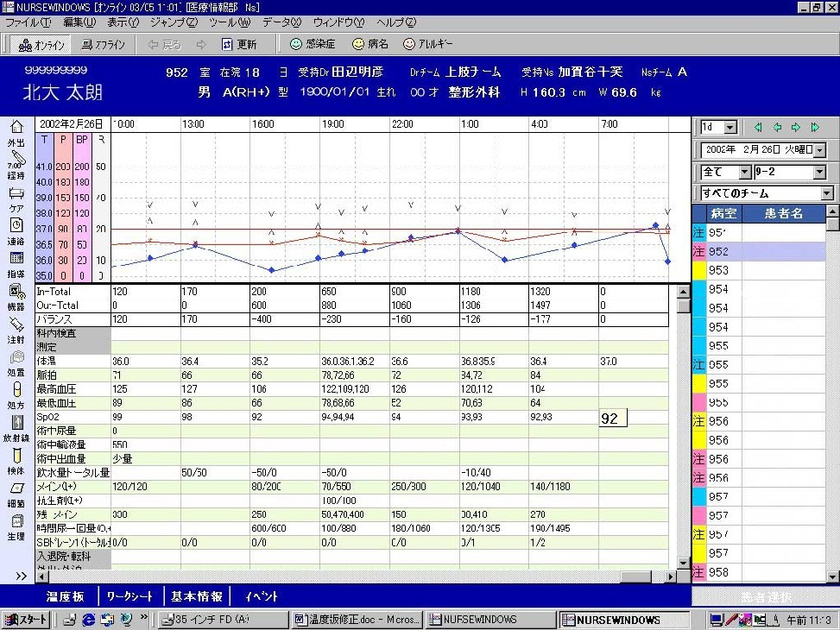Open the すべてのチーム dropdown
The image size is (840, 630).
[827, 192]
